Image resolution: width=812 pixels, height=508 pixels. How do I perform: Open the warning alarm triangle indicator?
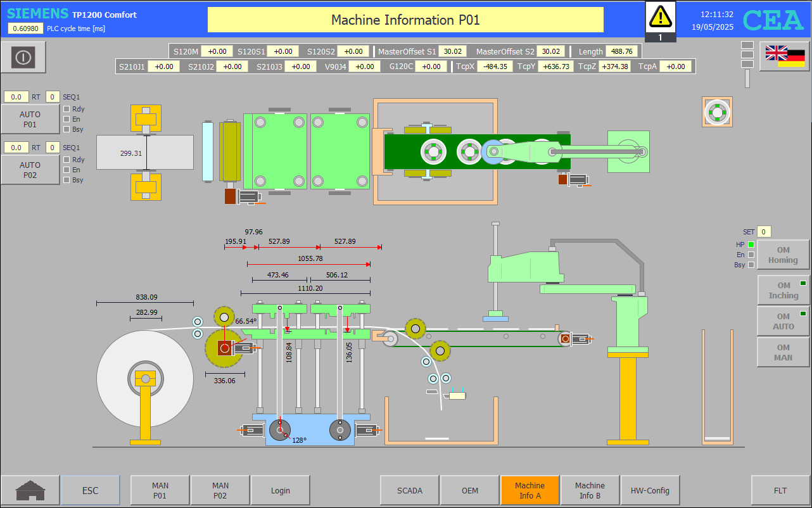[660, 16]
